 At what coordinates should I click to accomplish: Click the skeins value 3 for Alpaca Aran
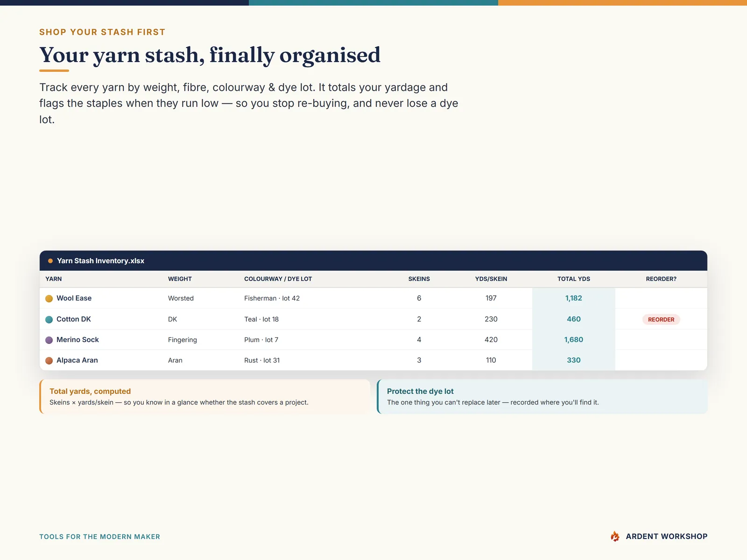(x=419, y=360)
